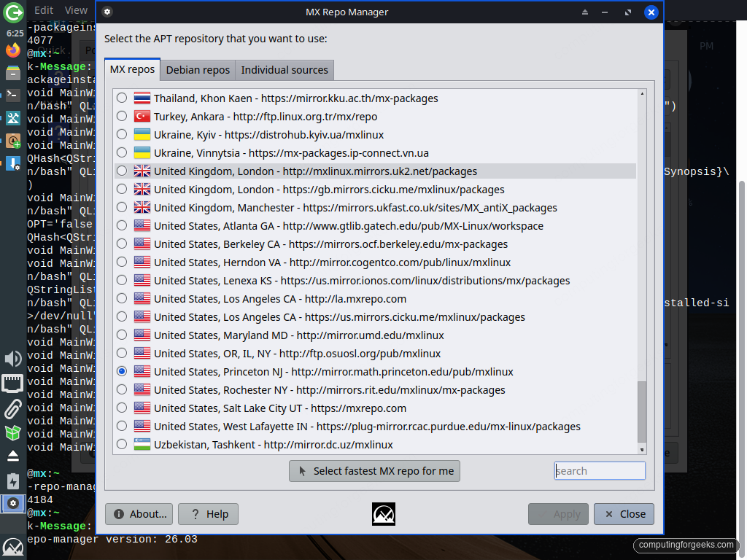Open the Individual sources tab

click(x=285, y=70)
